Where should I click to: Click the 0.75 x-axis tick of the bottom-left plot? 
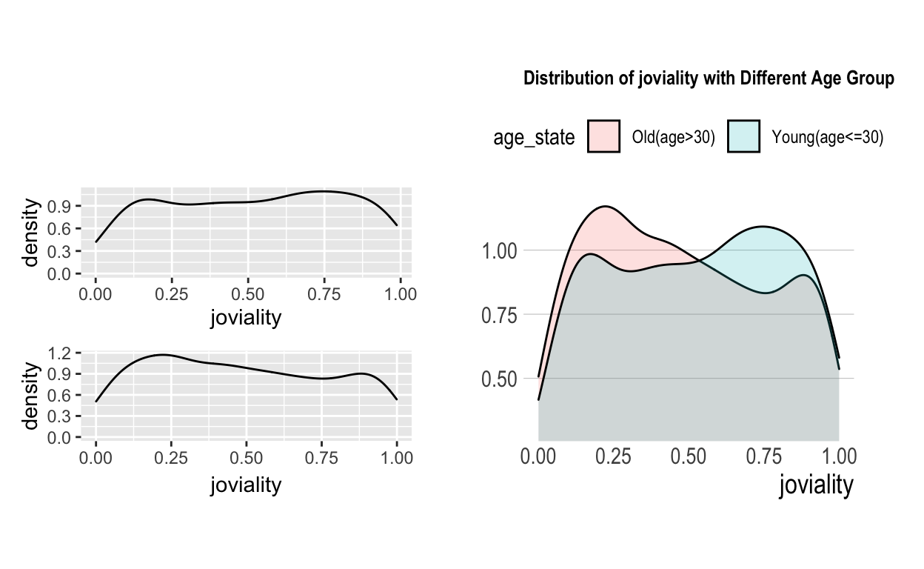click(321, 459)
